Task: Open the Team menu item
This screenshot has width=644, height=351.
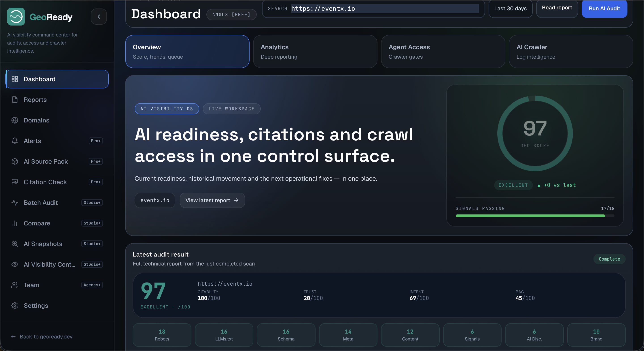Action: (x=57, y=285)
